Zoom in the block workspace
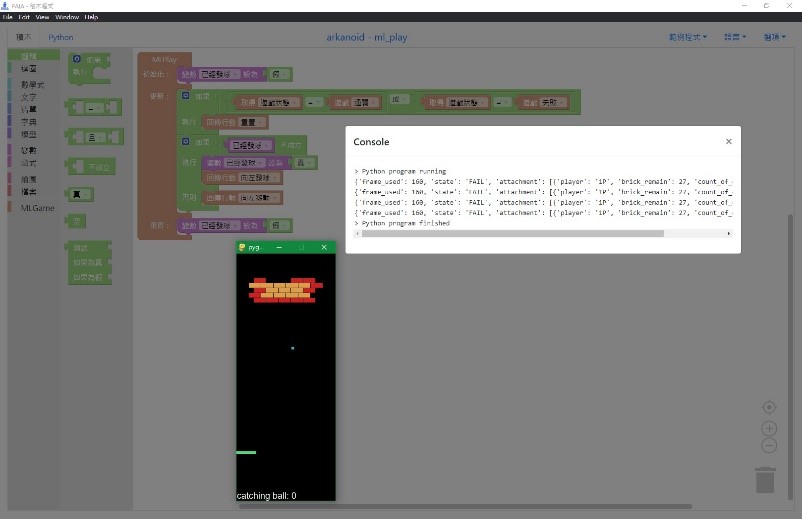 pos(769,428)
